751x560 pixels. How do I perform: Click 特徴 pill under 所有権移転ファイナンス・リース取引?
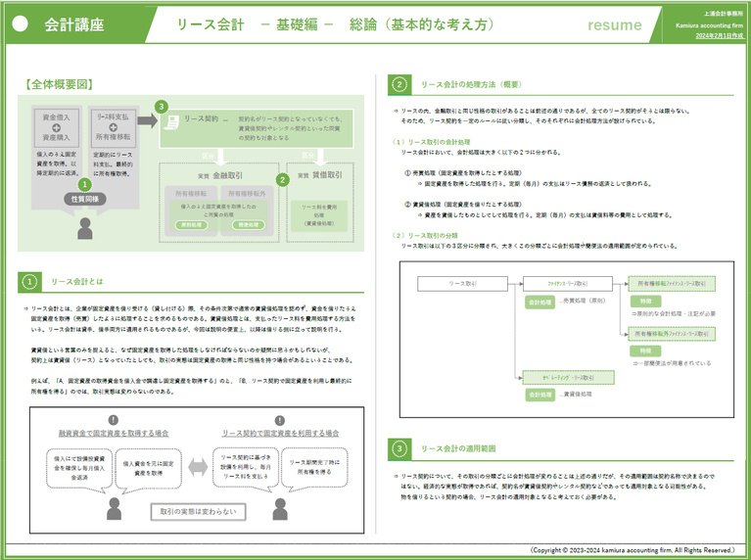645,302
